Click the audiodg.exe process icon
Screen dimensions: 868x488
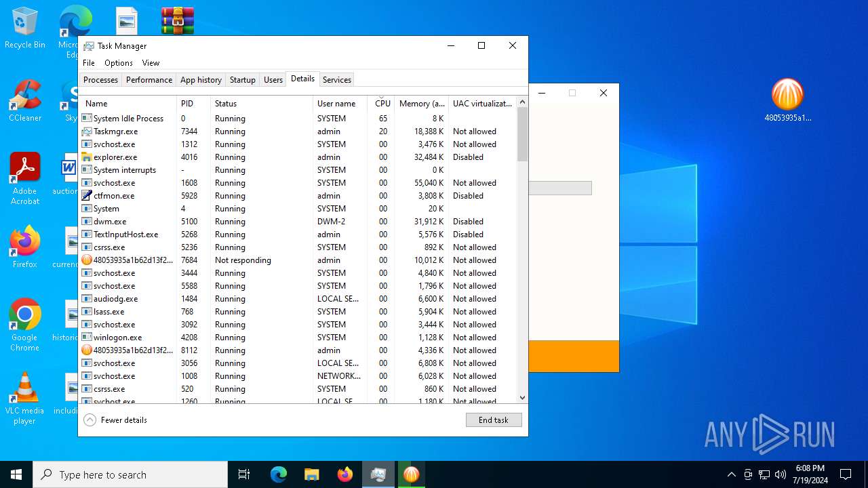point(87,299)
